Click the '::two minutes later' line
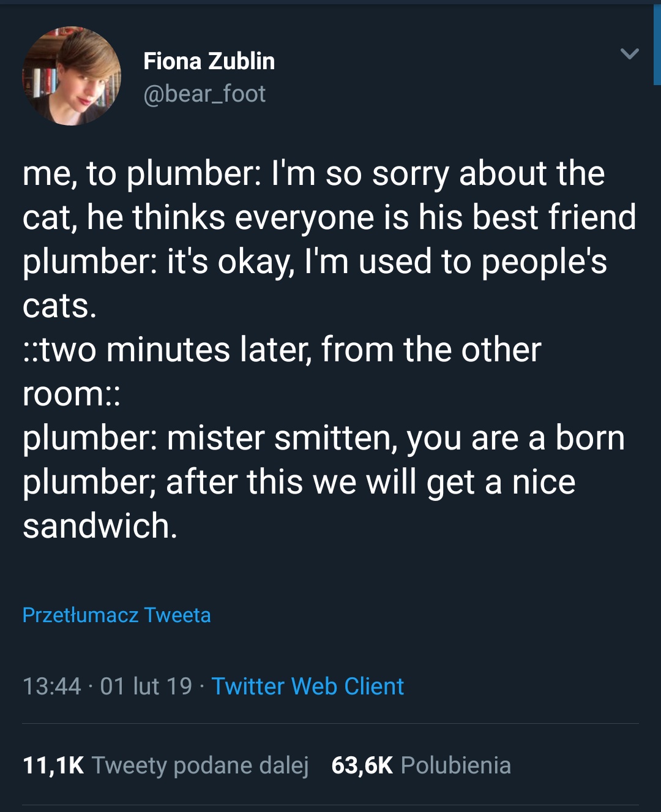Viewport: 661px width, 812px height. tap(282, 350)
